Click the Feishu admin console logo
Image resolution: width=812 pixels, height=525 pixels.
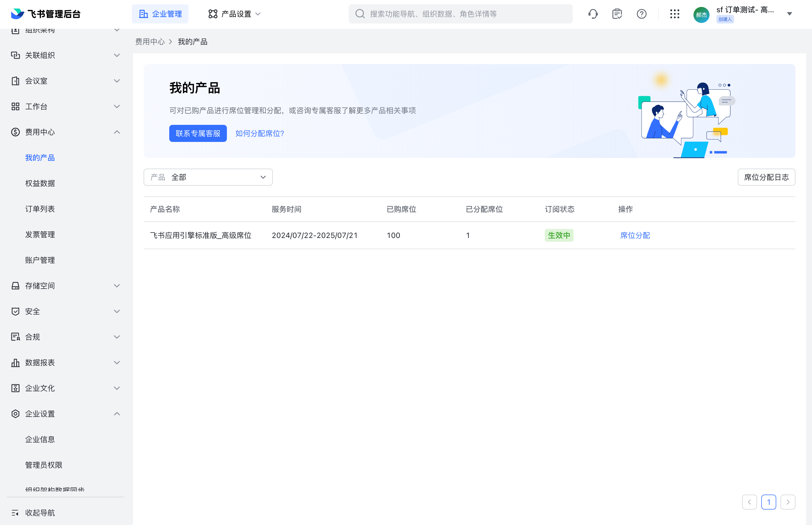[x=46, y=14]
